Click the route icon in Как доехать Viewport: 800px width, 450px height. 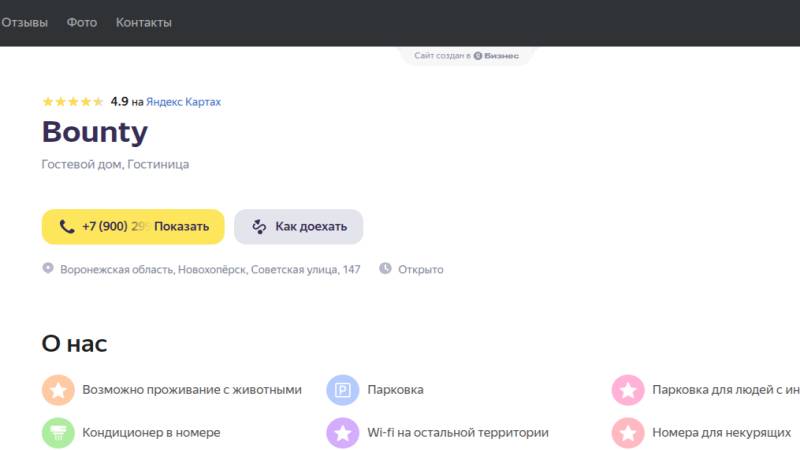pos(259,227)
